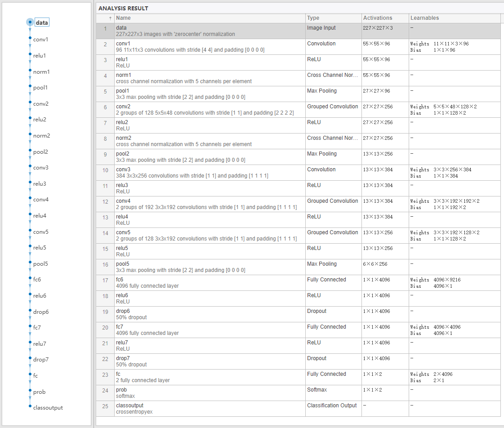Select the norm2 table row
Image resolution: width=504 pixels, height=428 pixels.
click(298, 141)
